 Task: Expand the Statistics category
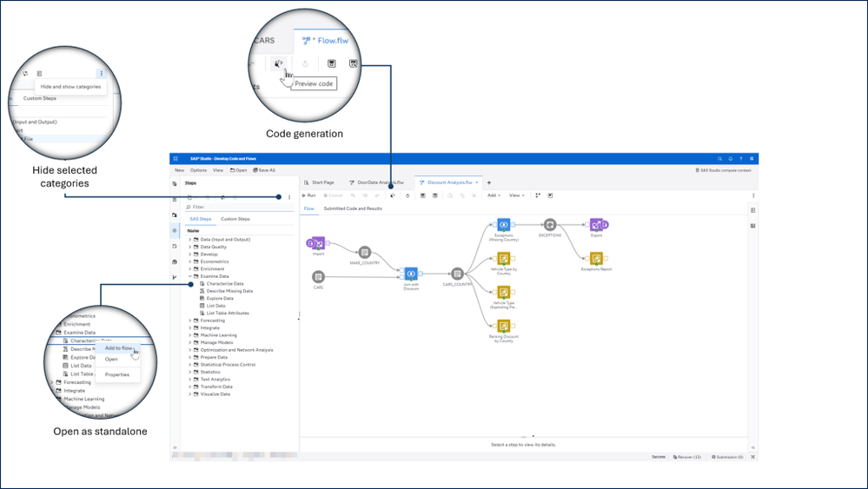pyautogui.click(x=190, y=372)
